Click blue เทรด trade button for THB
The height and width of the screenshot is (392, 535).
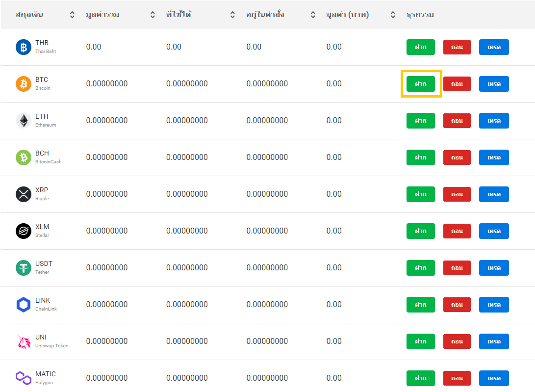(494, 47)
